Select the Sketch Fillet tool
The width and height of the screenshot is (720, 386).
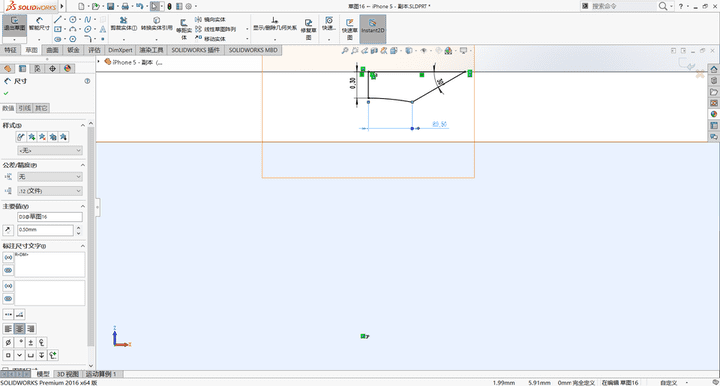click(x=87, y=39)
